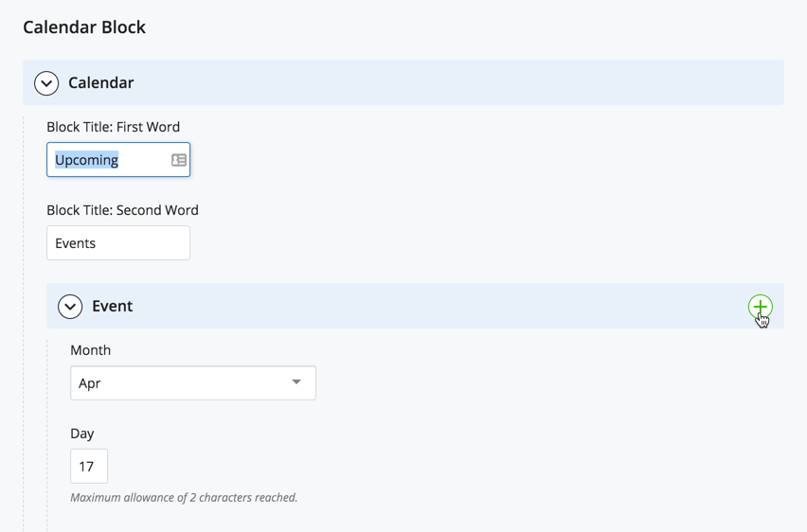Click the highlighted Upcoming text
The image size is (807, 532).
click(86, 160)
